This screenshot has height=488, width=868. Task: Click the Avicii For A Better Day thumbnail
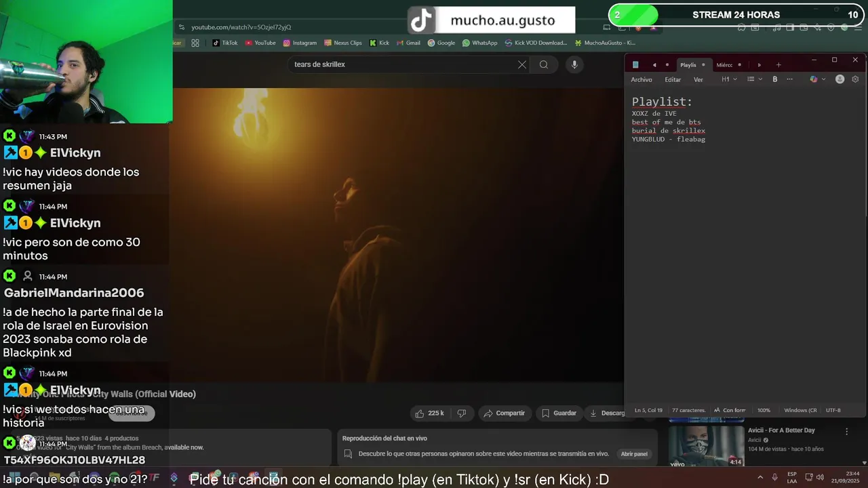706,445
